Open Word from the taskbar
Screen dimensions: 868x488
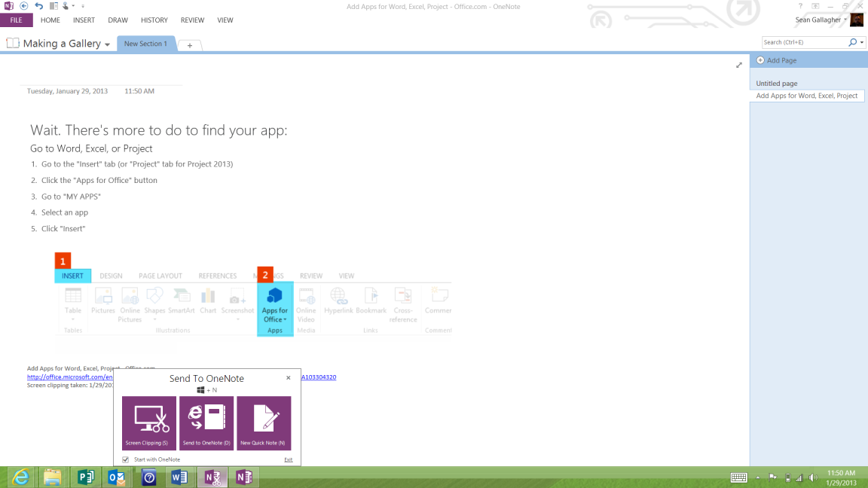[180, 477]
